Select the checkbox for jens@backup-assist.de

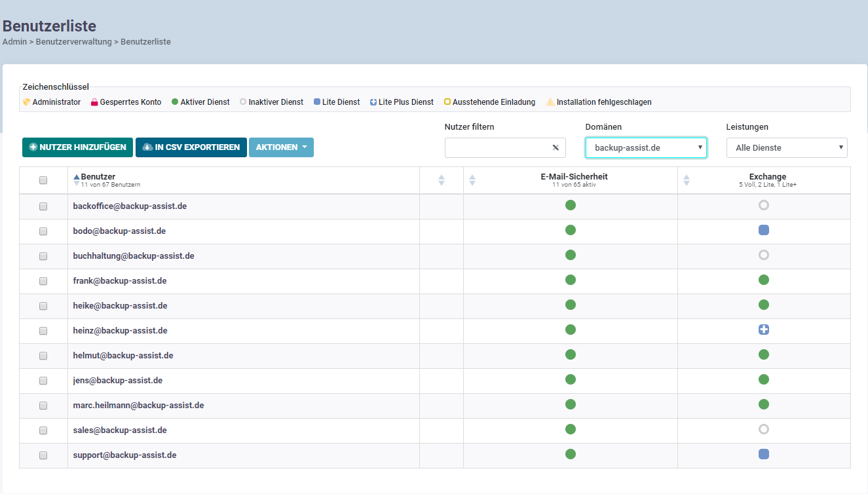pos(43,381)
